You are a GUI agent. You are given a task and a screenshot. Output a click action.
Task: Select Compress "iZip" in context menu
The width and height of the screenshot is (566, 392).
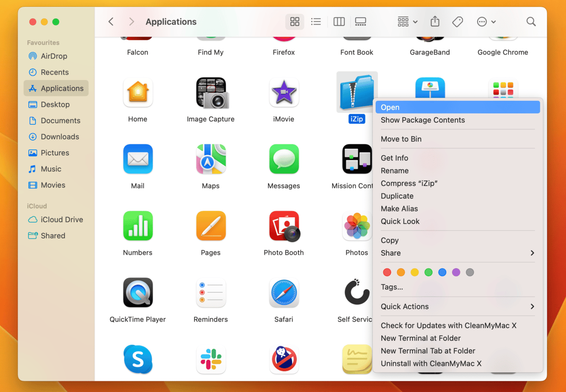[x=409, y=183]
